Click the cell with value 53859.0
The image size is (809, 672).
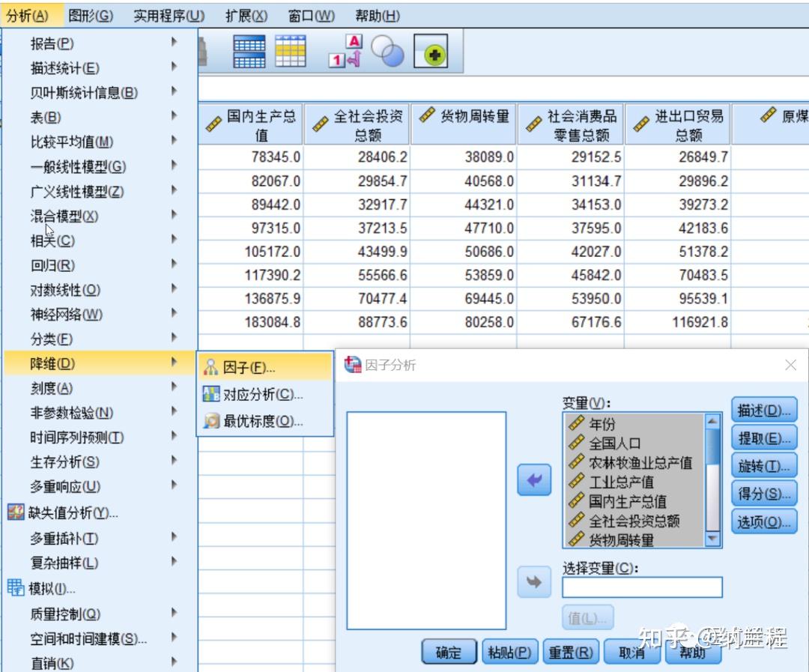(464, 275)
